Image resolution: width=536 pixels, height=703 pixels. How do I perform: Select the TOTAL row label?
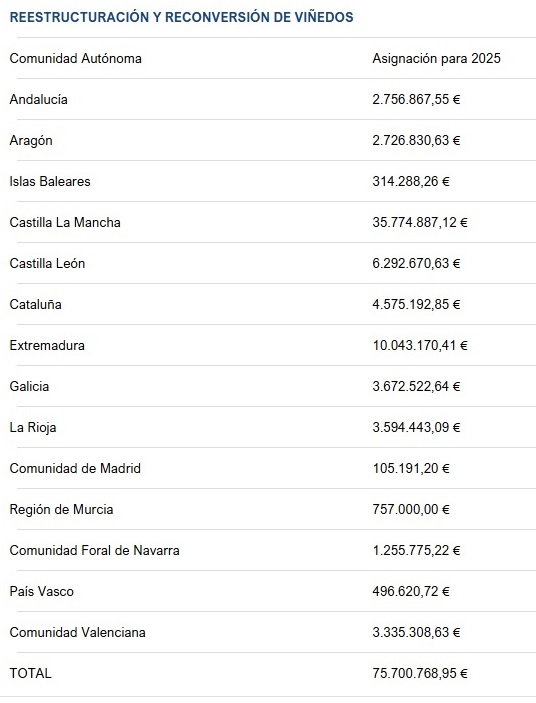pos(30,673)
